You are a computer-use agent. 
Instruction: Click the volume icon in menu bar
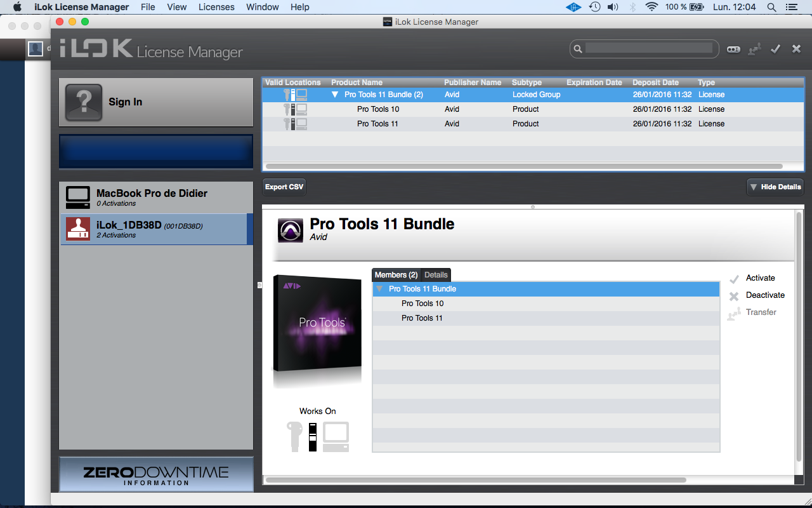(612, 7)
